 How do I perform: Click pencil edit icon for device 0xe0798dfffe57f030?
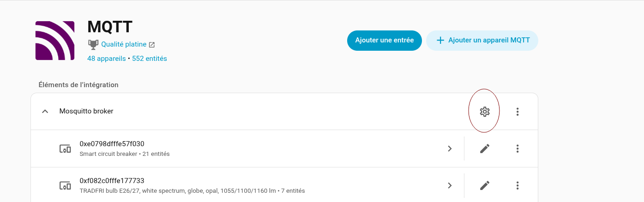484,149
